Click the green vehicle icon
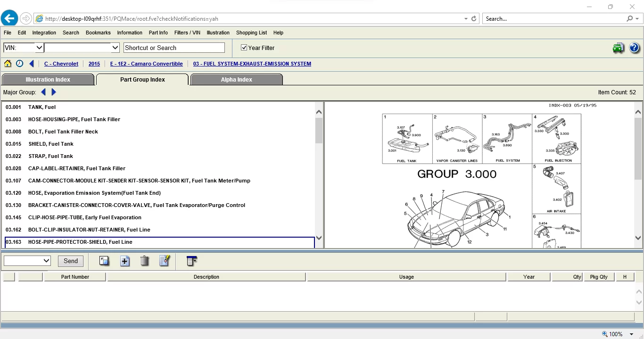This screenshot has width=644, height=339. point(618,48)
